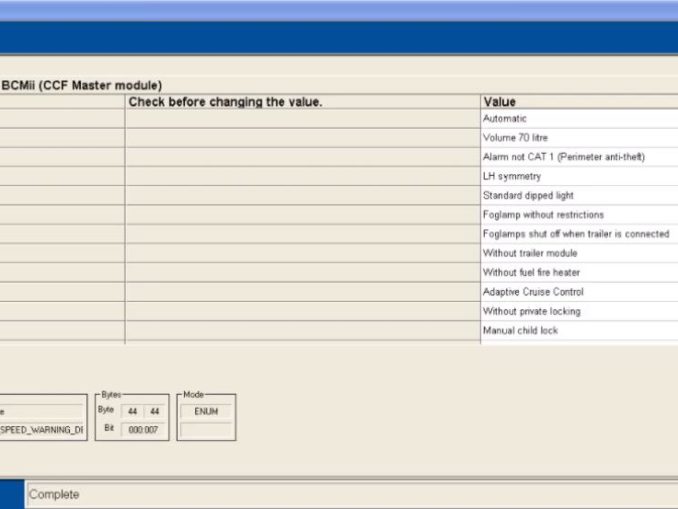Click the 'Complete' status bar
Image resolution: width=678 pixels, height=509 pixels.
(350, 494)
